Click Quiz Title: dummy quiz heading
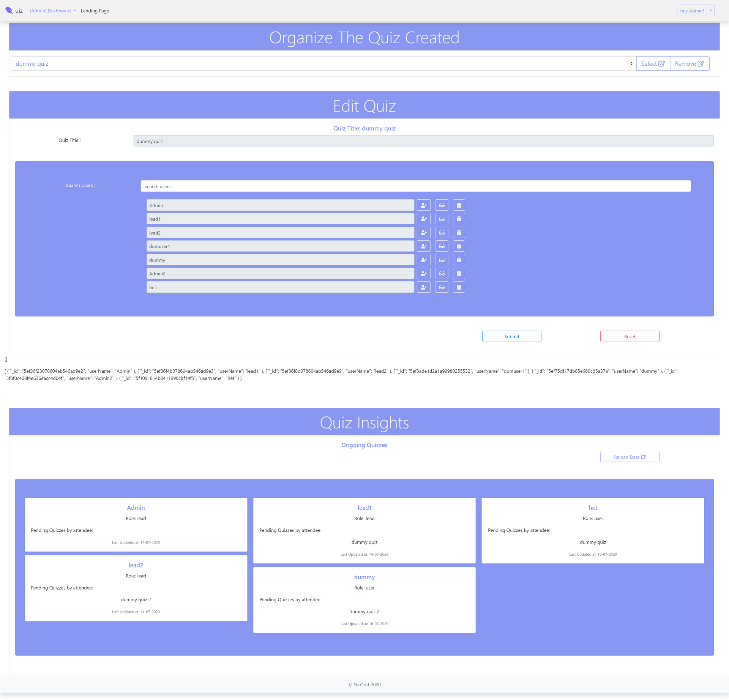 pyautogui.click(x=364, y=128)
